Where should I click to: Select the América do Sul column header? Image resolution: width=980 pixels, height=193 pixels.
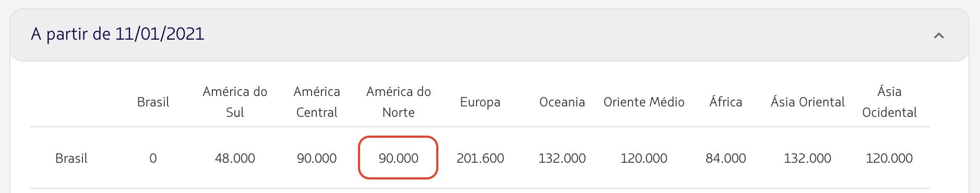235,102
